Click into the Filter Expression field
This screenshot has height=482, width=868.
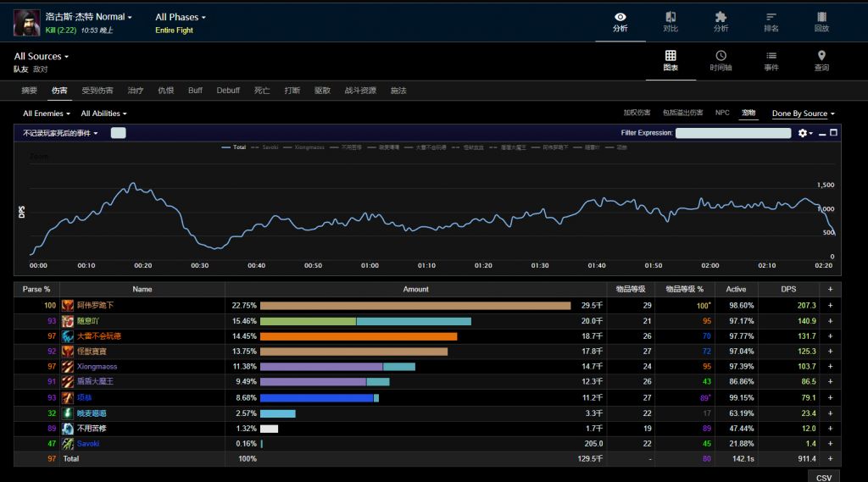(733, 133)
